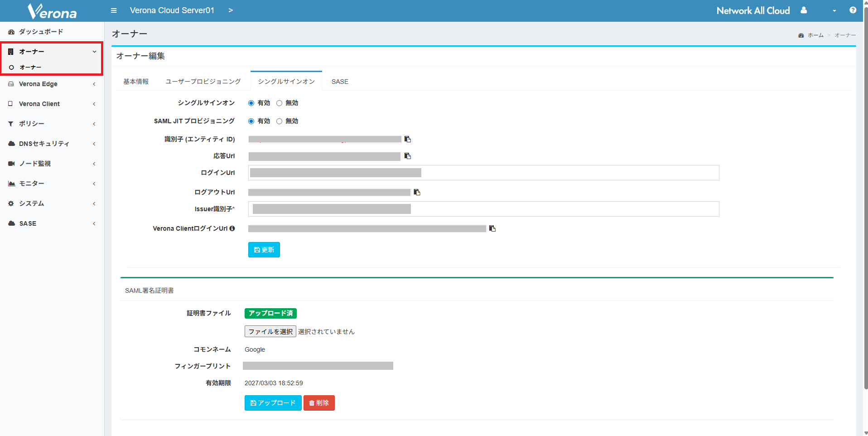This screenshot has height=436, width=868.
Task: Expand the モニター menu chevron
Action: [x=94, y=184]
